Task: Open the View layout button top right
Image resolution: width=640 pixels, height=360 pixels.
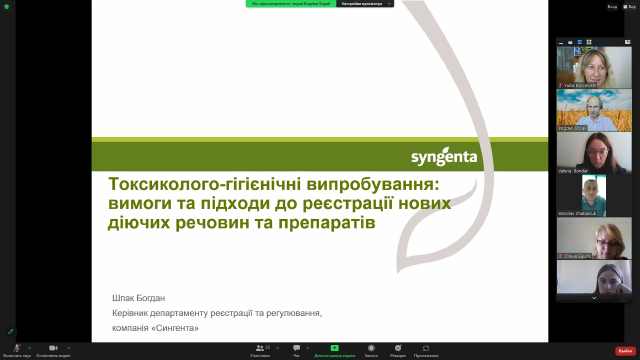Action: tap(630, 7)
